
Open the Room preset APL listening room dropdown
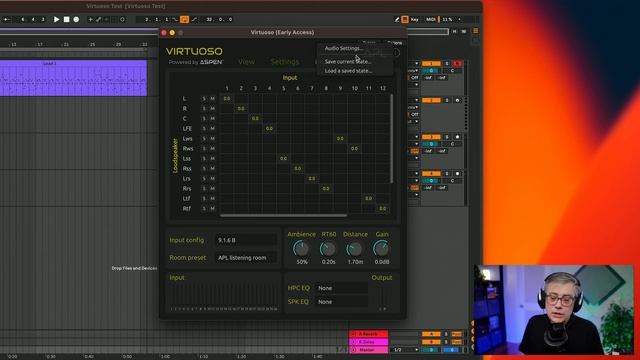coord(247,258)
